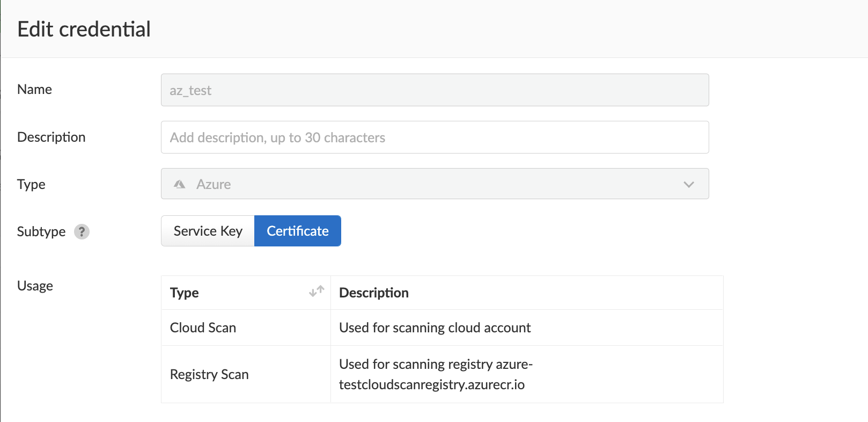This screenshot has height=422, width=868.
Task: Click the Name field showing az_test
Action: coord(435,90)
